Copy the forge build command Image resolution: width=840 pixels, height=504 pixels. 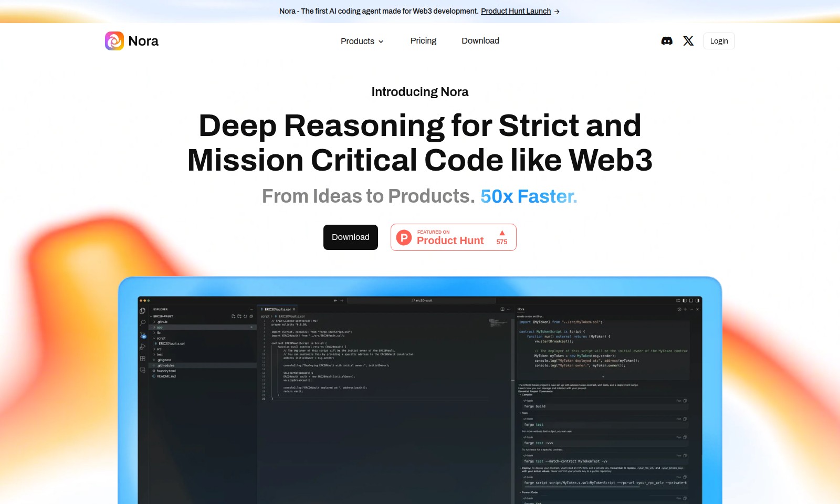click(x=685, y=401)
